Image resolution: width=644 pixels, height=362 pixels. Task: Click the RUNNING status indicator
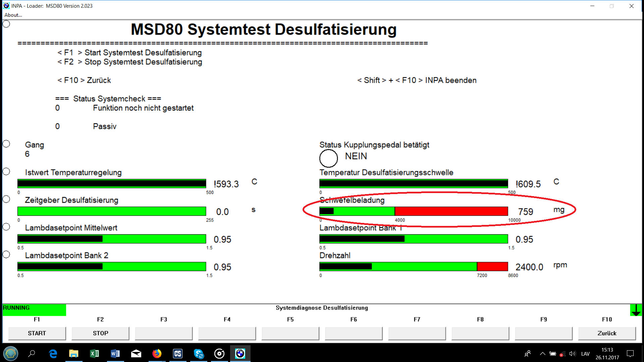pyautogui.click(x=34, y=310)
